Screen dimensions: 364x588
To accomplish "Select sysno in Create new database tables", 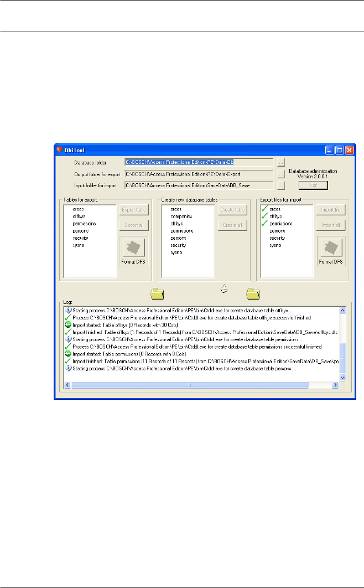I will [x=176, y=252].
